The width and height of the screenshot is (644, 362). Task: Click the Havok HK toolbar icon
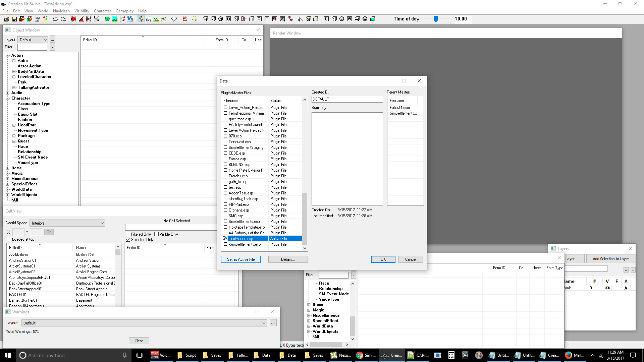122,19
